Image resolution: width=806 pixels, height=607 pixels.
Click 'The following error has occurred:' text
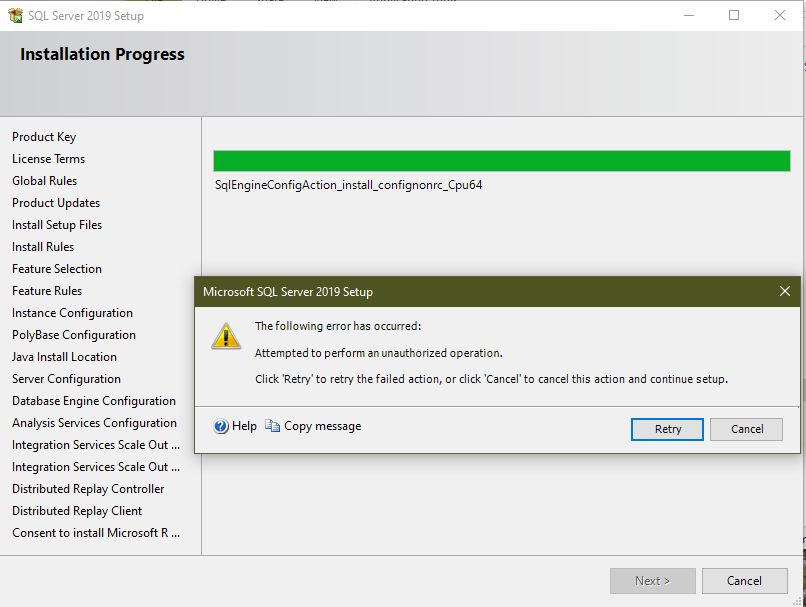(x=338, y=326)
